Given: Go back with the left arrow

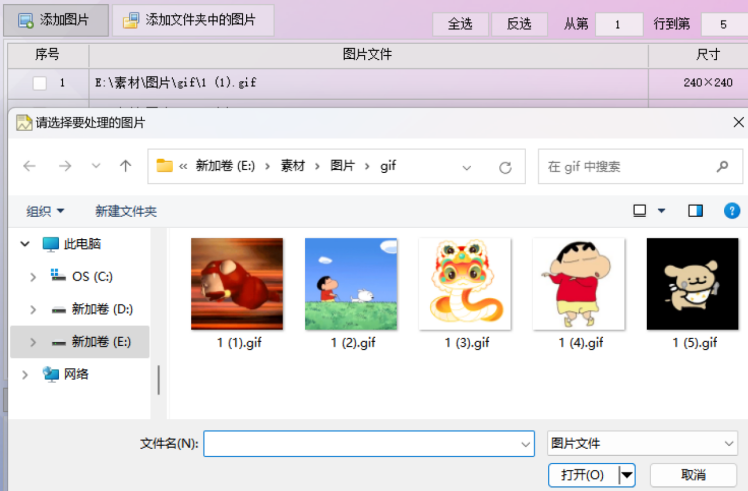Looking at the screenshot, I should pos(30,166).
